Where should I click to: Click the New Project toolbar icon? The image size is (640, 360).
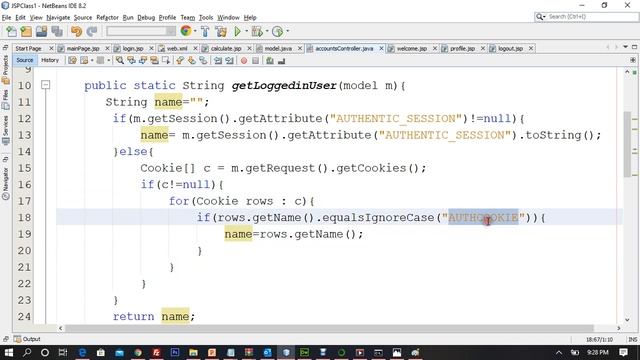coord(27,31)
